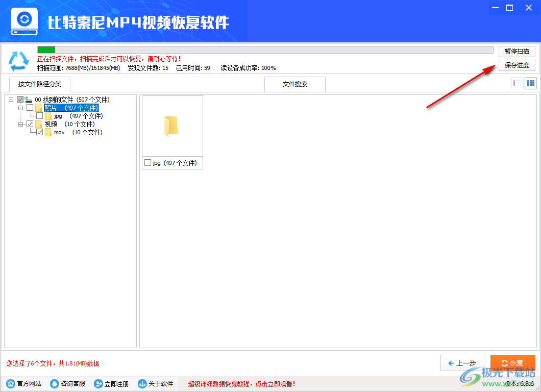Uncheck the 视频 folder checkbox

[x=30, y=124]
